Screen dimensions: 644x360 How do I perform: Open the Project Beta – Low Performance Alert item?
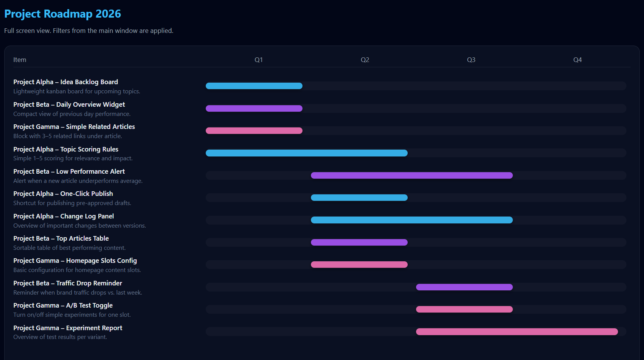click(x=69, y=171)
